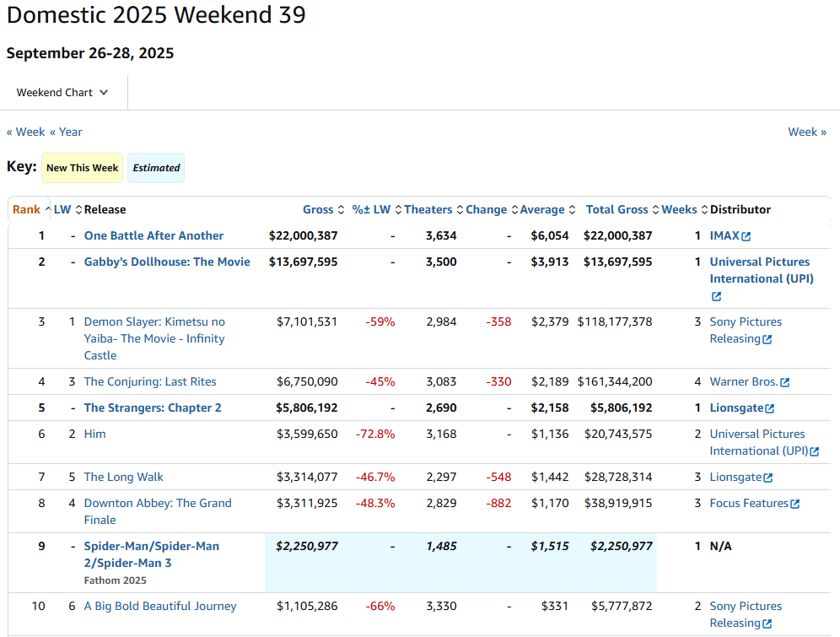Click Universal Pictures International link in Him row
840x637 pixels.
point(758,442)
